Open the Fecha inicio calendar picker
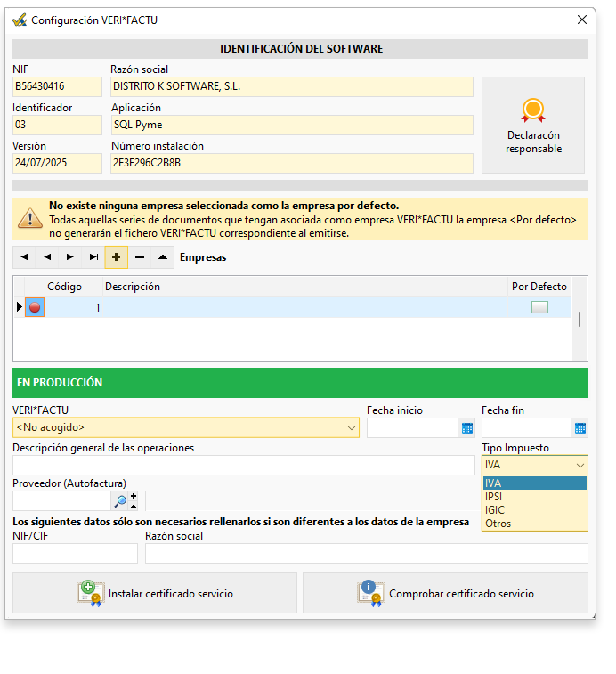Image resolution: width=616 pixels, height=674 pixels. [x=466, y=428]
